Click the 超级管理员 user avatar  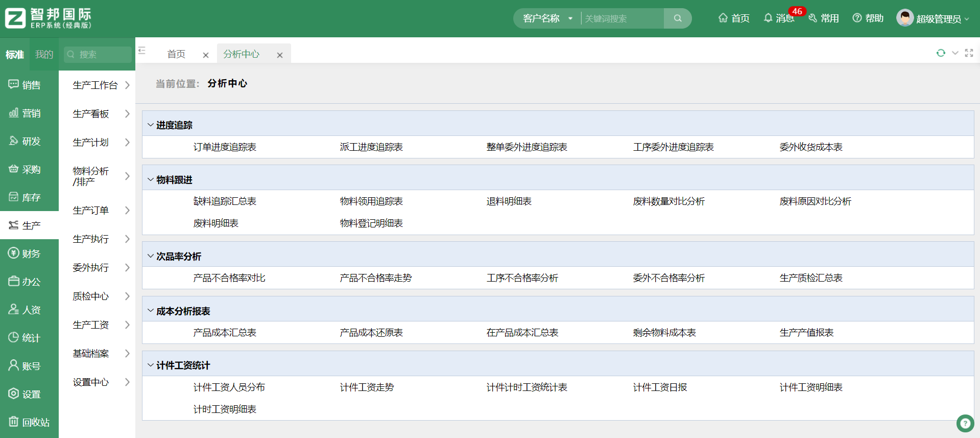tap(905, 18)
